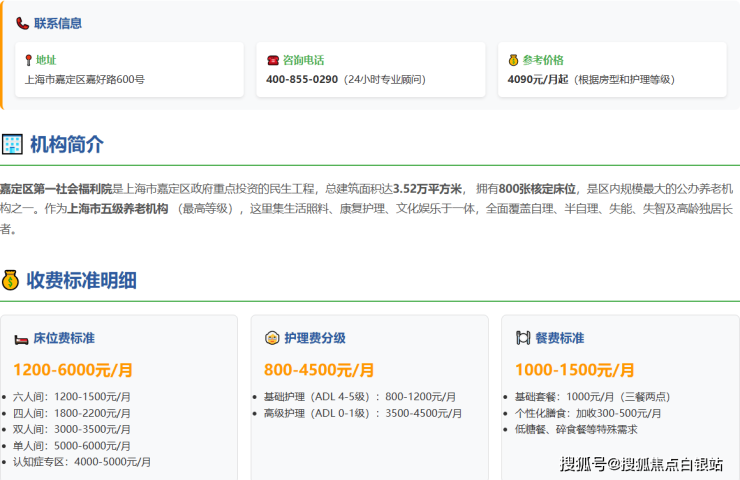This screenshot has width=740, height=480.
Task: Click the address 上海市嘉定区嘉好路600号
Action: [85, 79]
